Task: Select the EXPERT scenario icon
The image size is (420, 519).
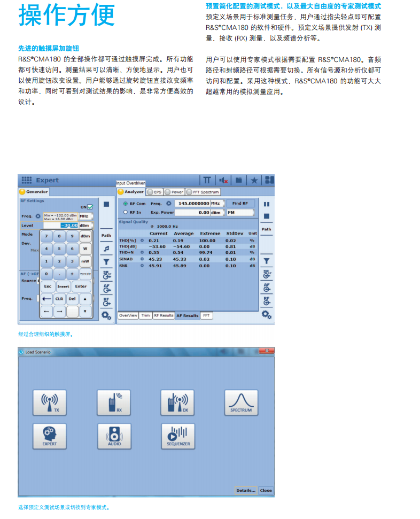Action: click(50, 436)
